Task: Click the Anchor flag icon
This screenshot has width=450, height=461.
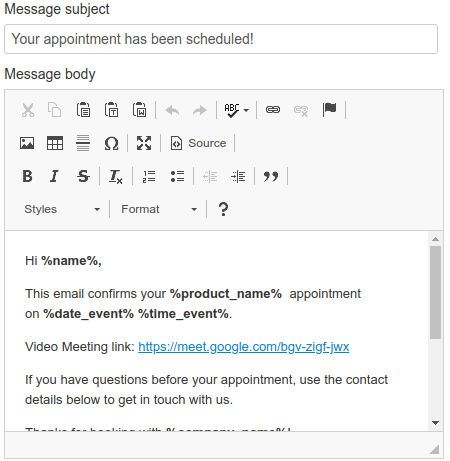Action: (x=329, y=110)
